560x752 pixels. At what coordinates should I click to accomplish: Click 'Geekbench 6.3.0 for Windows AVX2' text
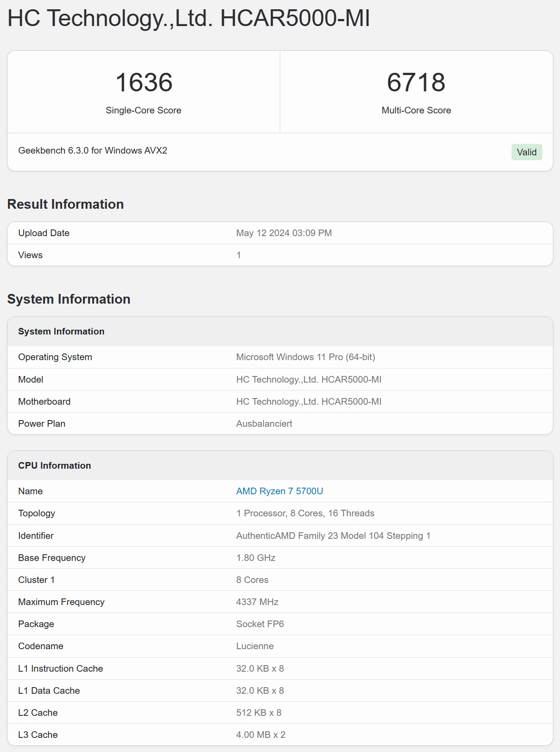tap(93, 150)
